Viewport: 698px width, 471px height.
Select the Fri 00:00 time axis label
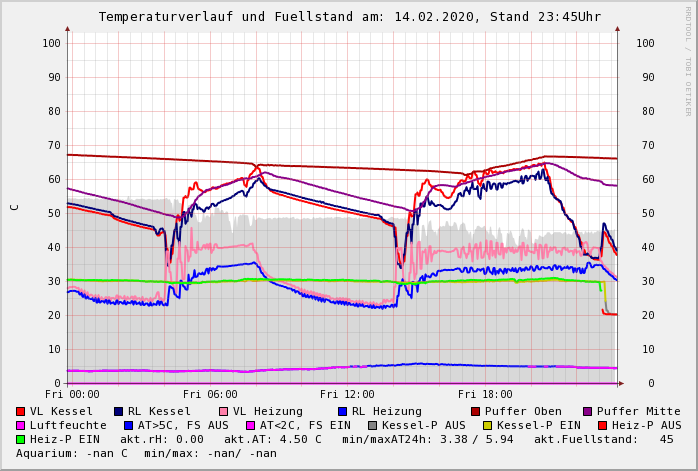pos(72,394)
